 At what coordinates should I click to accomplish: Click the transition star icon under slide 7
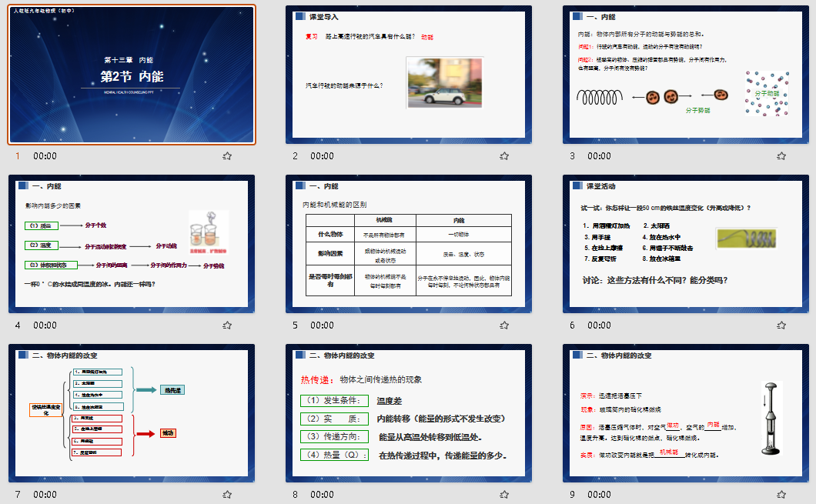coord(227,495)
